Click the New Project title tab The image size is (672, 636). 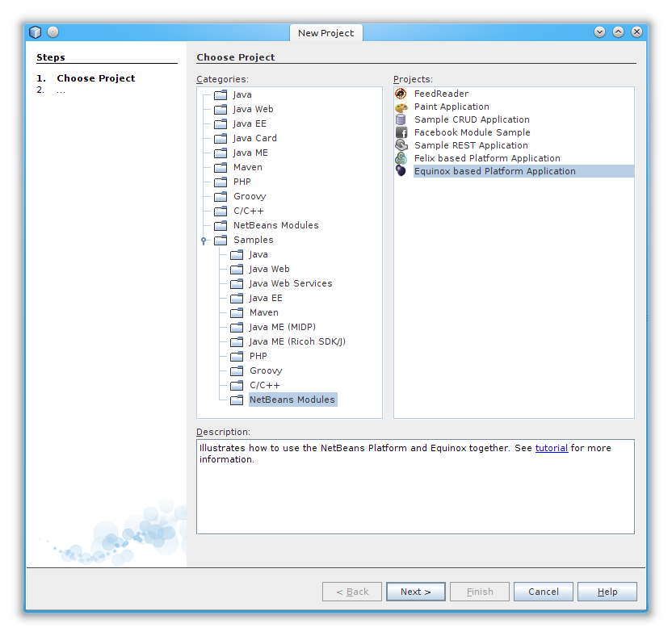pyautogui.click(x=326, y=33)
